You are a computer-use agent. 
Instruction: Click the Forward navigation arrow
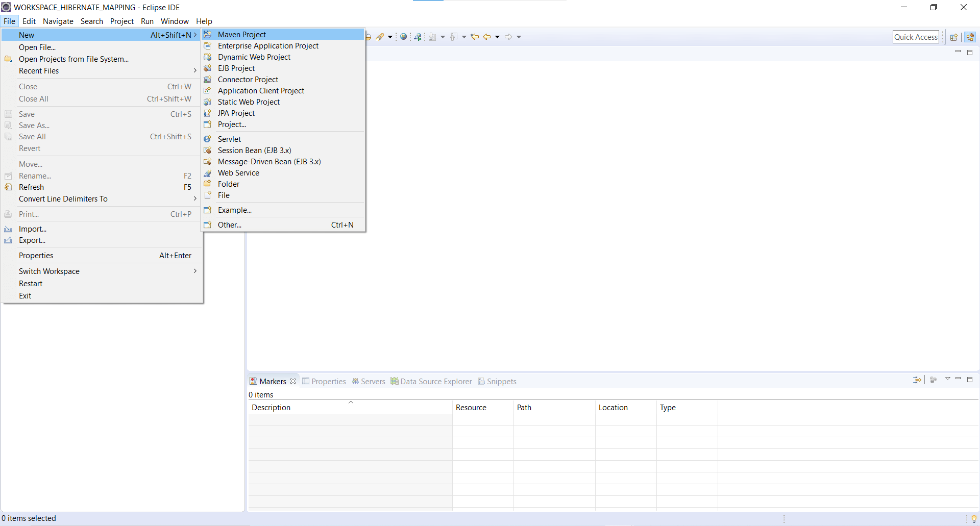pyautogui.click(x=509, y=36)
